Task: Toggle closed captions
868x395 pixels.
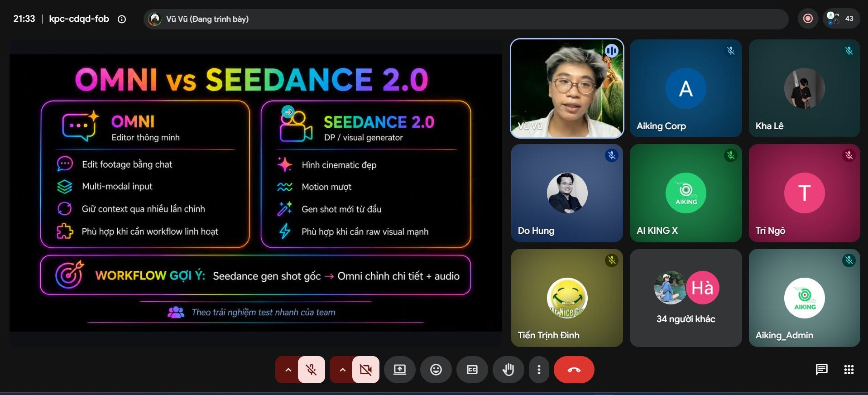Action: 472,370
